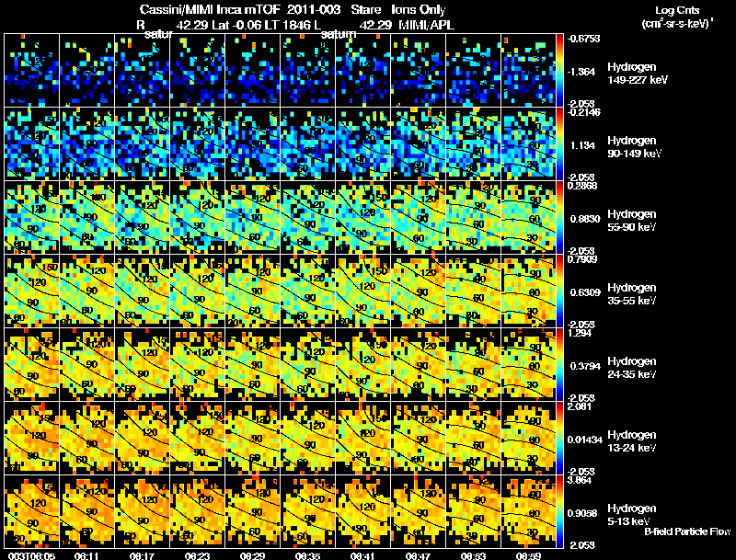Select the 13-24 keV image panel at 06:17
The height and width of the screenshot is (560, 736).
[x=142, y=439]
